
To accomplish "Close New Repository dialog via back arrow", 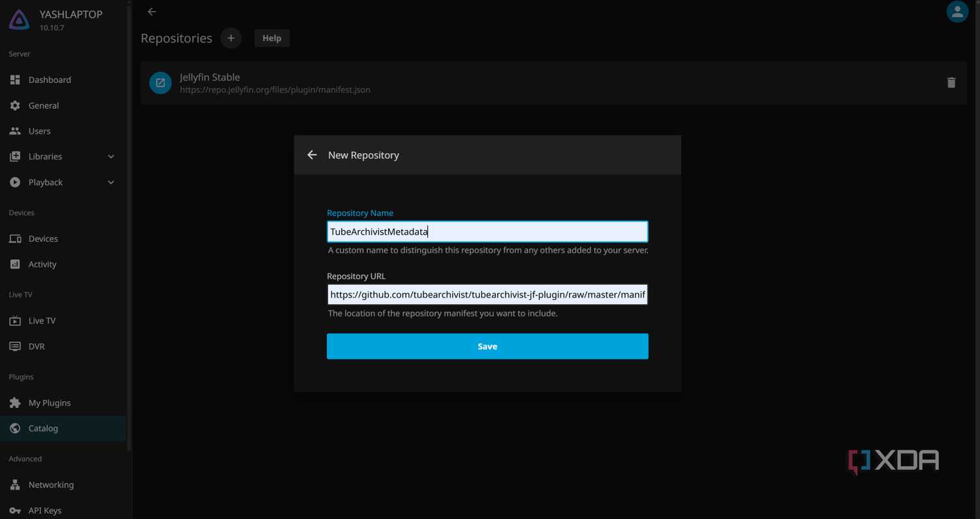I will pyautogui.click(x=312, y=155).
